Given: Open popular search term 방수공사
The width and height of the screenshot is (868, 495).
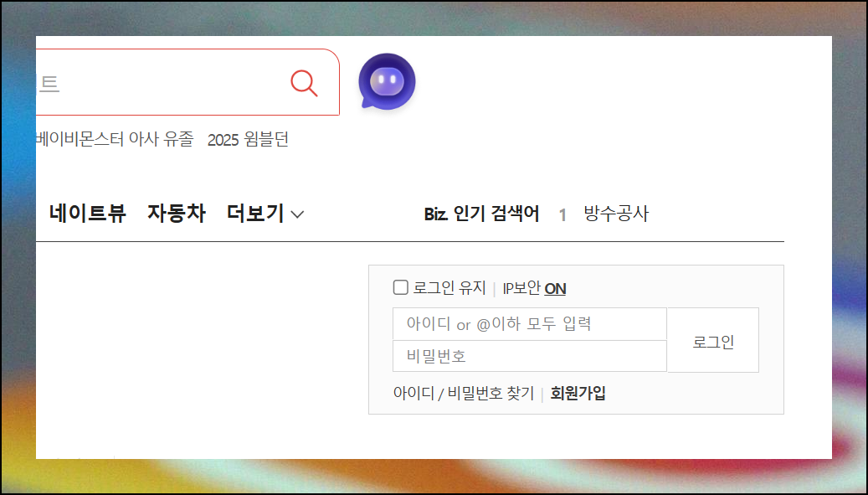Looking at the screenshot, I should tap(615, 214).
